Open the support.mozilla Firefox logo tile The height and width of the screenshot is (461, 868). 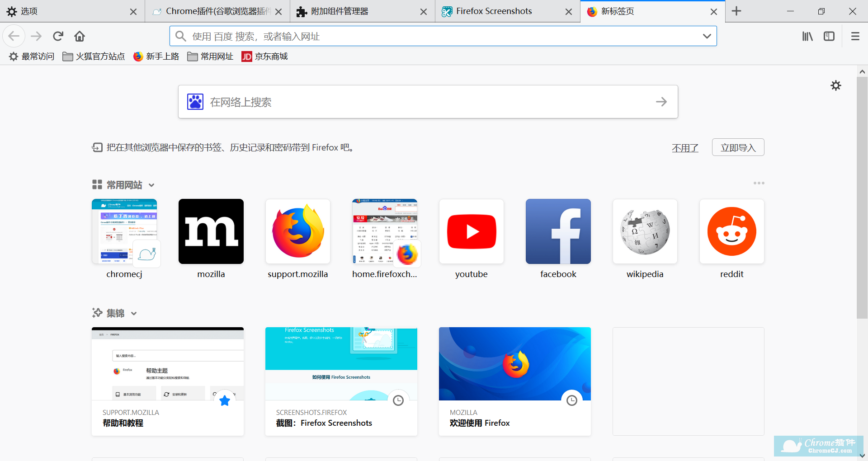298,231
